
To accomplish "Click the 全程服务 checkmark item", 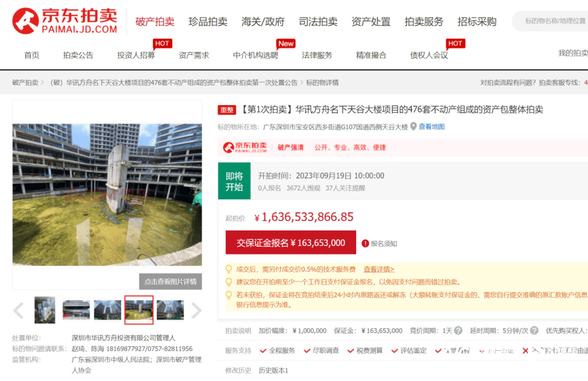I will 277,350.
